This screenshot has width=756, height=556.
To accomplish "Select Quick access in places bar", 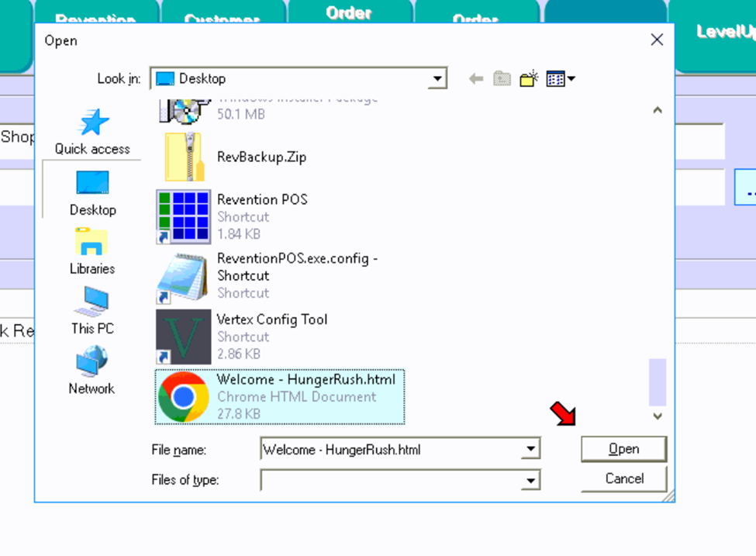I will click(92, 132).
